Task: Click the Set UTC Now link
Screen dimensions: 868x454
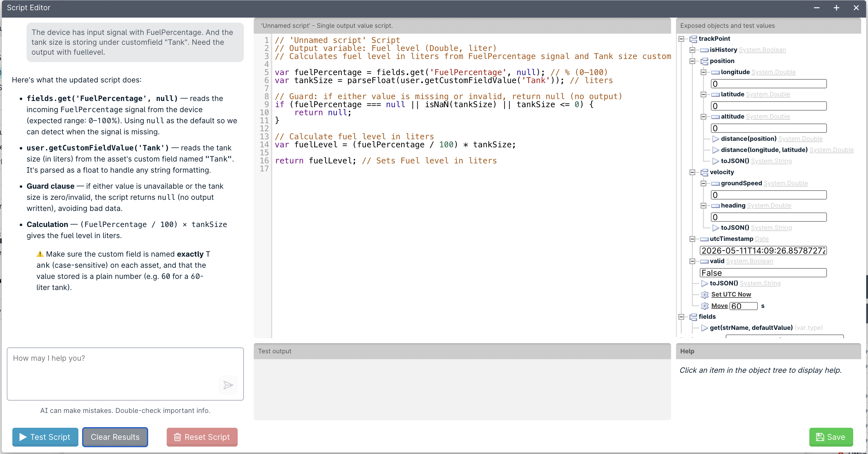Action: [x=731, y=294]
